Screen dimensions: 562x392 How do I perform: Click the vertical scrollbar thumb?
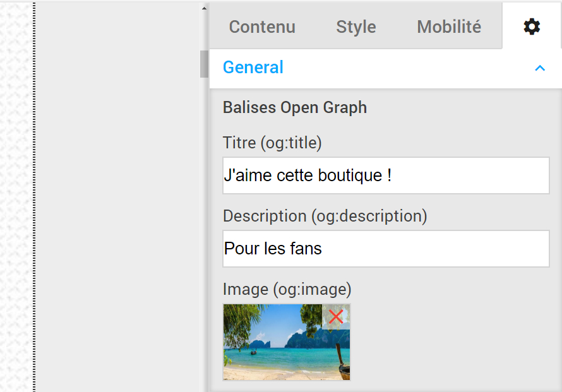tap(204, 64)
